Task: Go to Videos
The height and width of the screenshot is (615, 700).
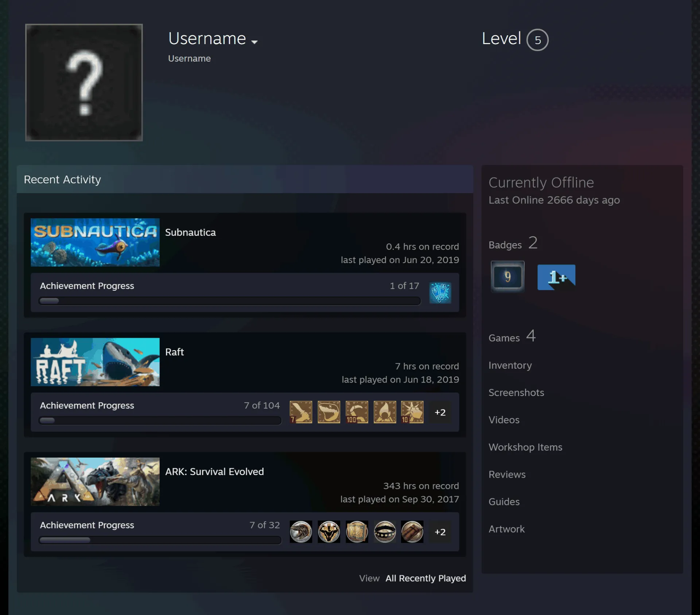Action: (504, 420)
